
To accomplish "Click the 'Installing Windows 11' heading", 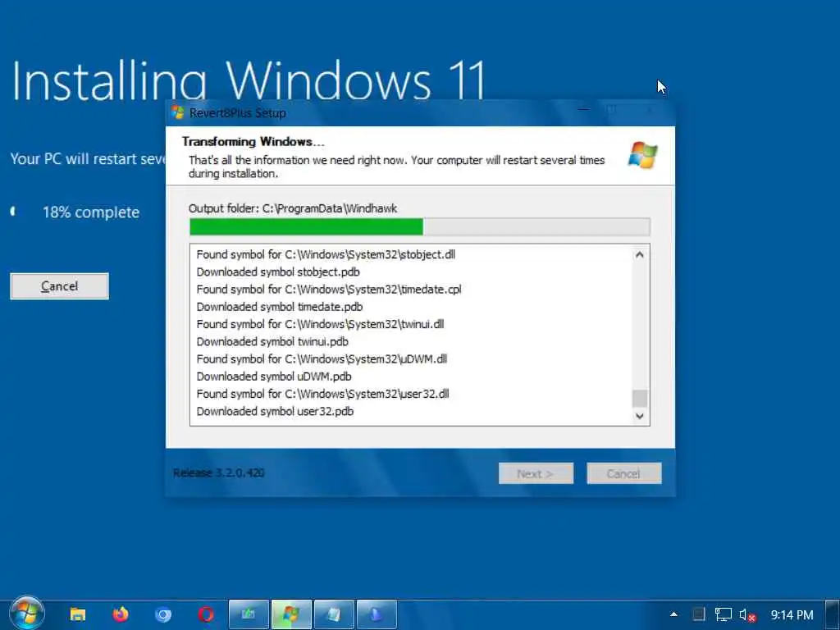I will 248,80.
